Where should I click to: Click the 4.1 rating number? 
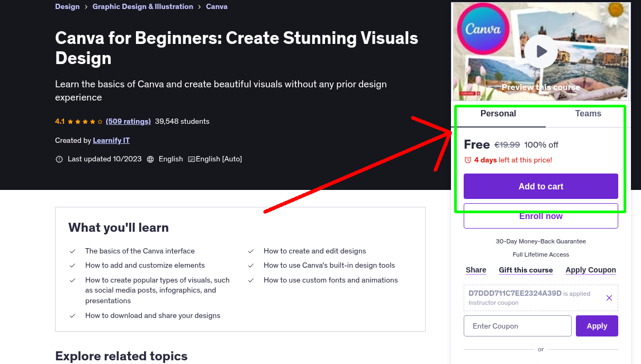[60, 121]
